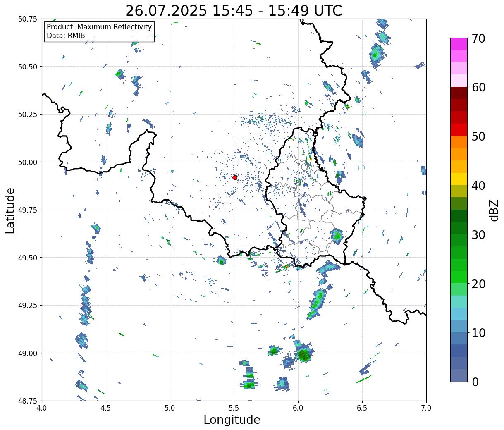
Task: Click the longitude tick label 4.5
Action: pyautogui.click(x=106, y=408)
